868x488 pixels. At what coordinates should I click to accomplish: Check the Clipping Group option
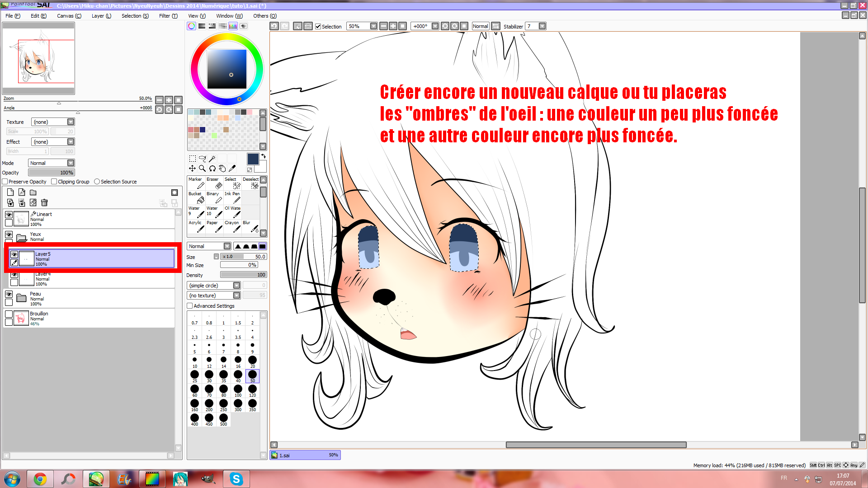coord(54,182)
